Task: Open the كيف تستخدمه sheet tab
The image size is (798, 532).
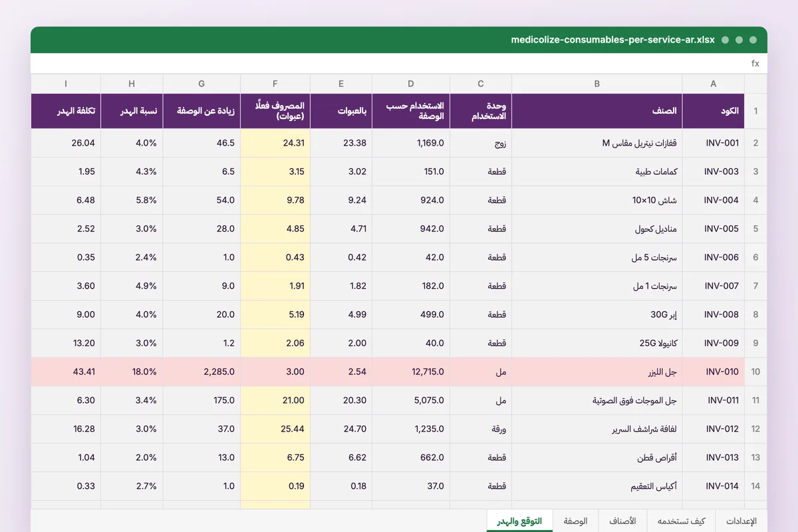Action: (681, 521)
